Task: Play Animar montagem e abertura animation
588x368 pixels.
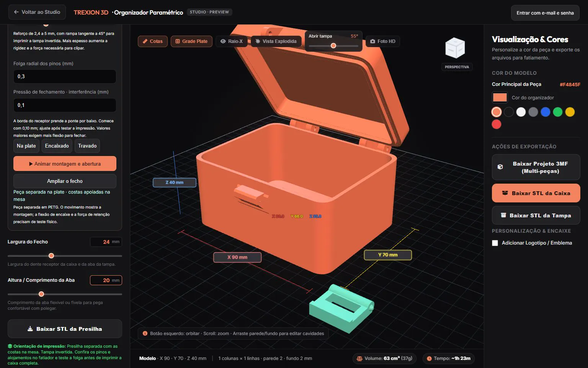Action: pyautogui.click(x=65, y=164)
